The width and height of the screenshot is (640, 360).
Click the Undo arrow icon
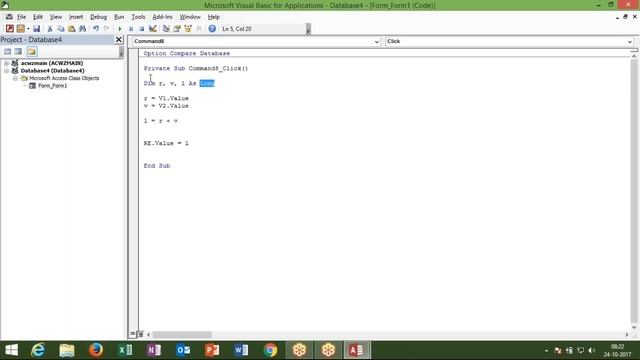pyautogui.click(x=96, y=29)
